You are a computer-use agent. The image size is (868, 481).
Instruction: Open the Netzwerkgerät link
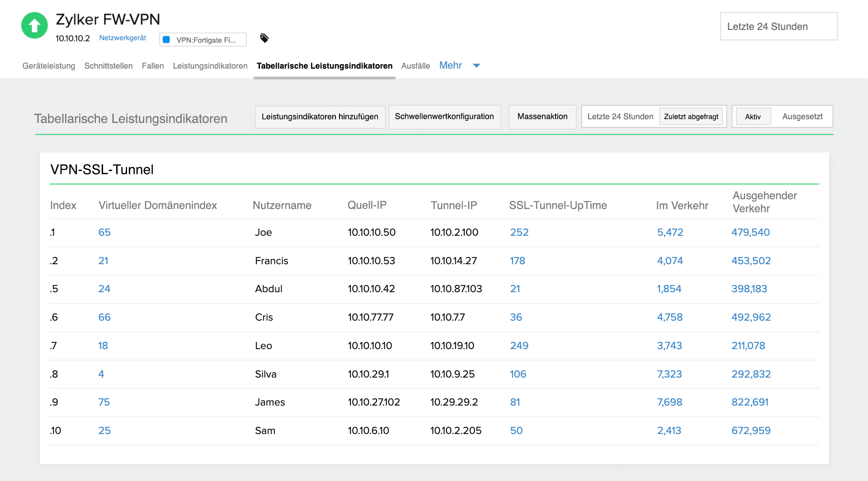123,38
